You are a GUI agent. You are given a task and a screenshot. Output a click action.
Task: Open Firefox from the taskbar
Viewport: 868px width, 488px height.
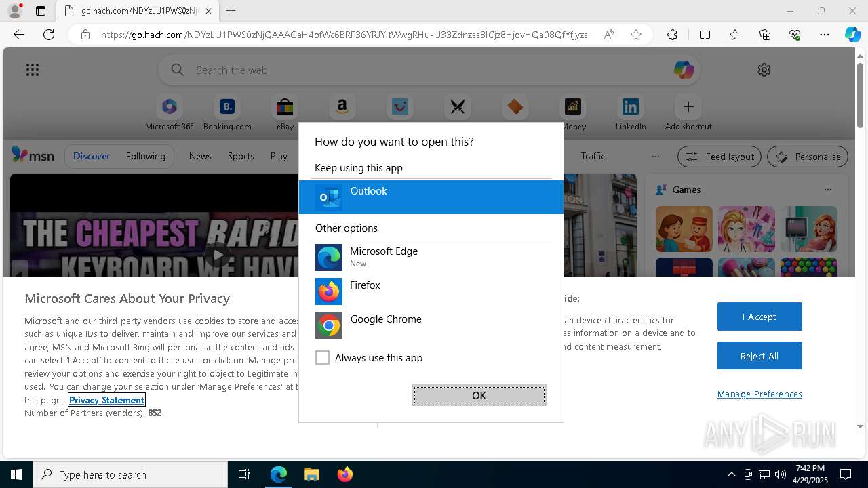pos(344,474)
